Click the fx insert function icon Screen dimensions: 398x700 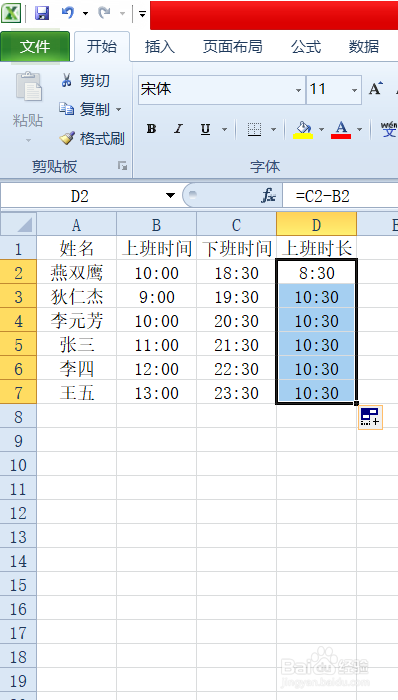(x=269, y=196)
